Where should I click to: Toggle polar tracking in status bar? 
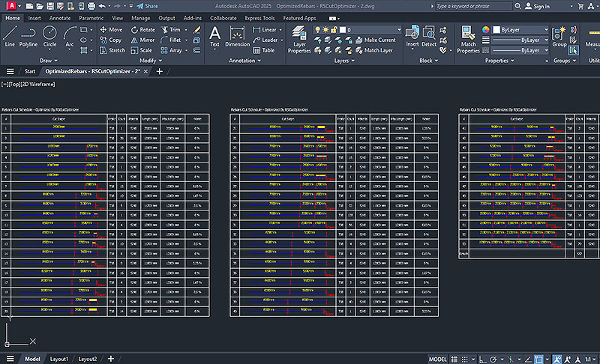coord(493,359)
